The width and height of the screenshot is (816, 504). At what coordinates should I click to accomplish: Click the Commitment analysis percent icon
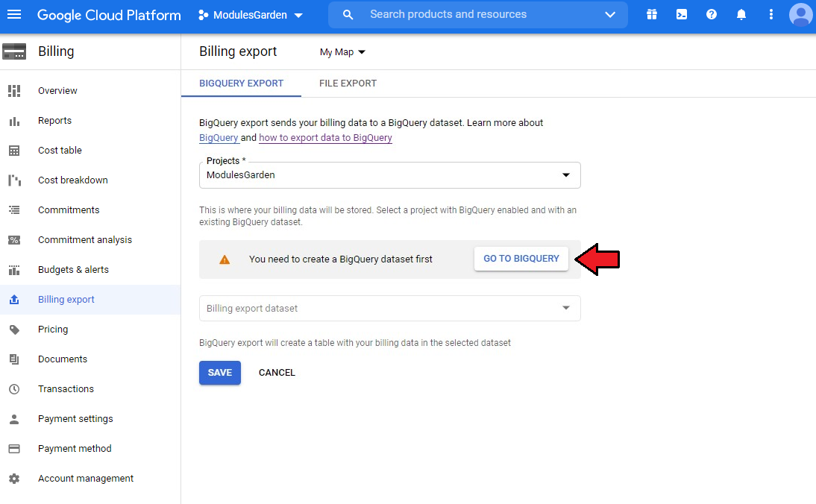[15, 240]
